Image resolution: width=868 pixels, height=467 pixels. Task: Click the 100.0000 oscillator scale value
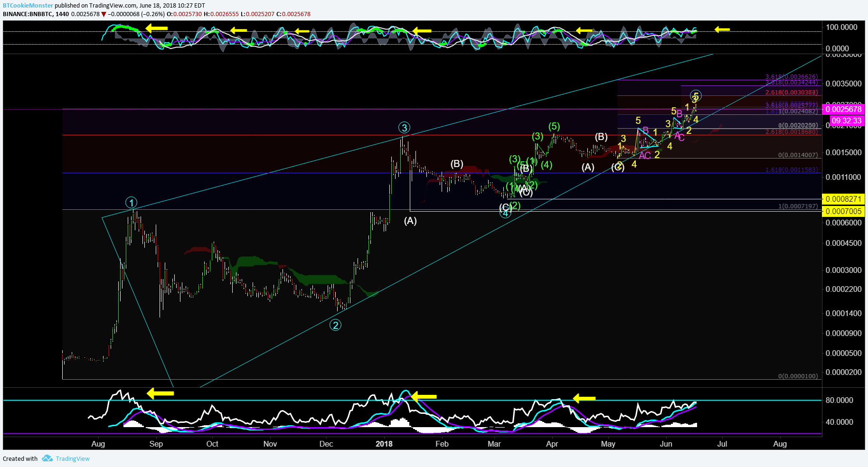pos(841,27)
